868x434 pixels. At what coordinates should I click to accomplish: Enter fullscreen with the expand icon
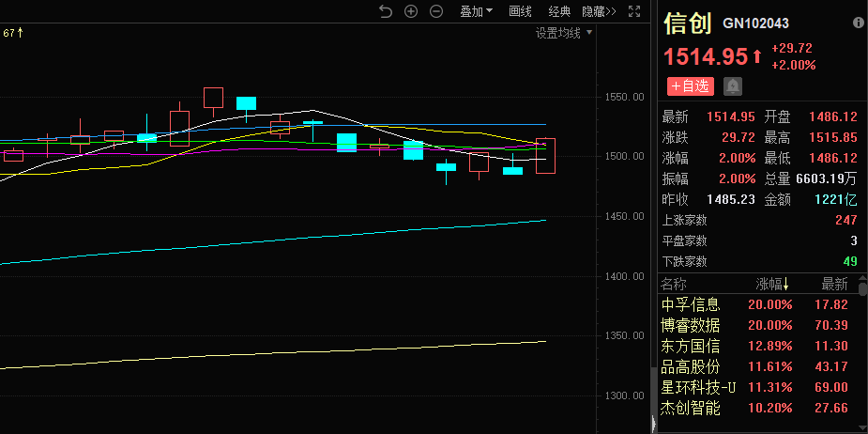pyautogui.click(x=635, y=11)
